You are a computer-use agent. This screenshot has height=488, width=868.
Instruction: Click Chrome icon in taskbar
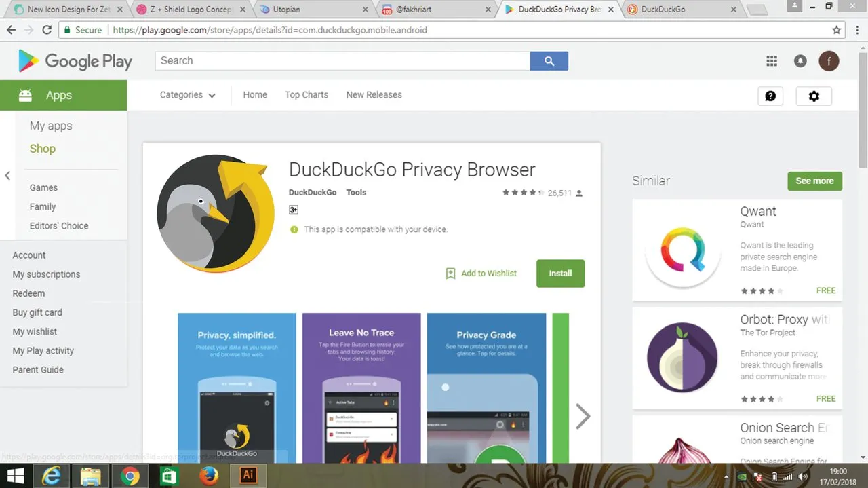click(130, 476)
